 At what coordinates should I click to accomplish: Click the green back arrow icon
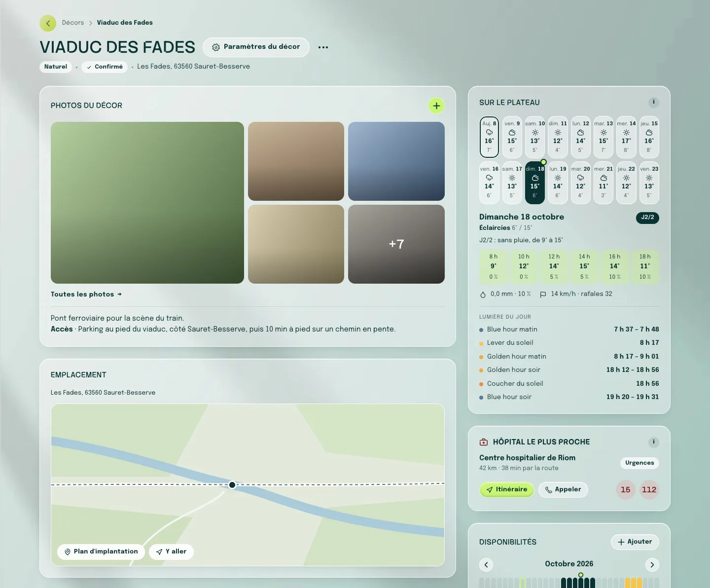[x=48, y=23]
